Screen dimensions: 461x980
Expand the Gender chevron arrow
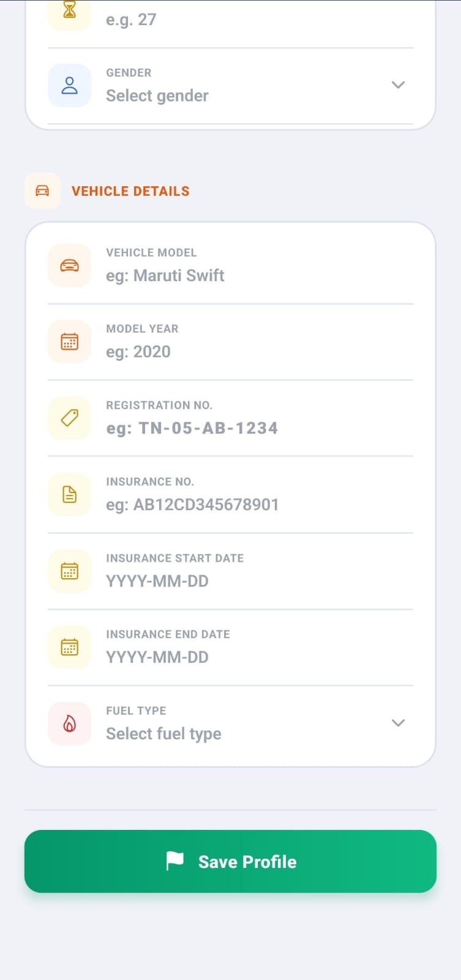pyautogui.click(x=398, y=85)
